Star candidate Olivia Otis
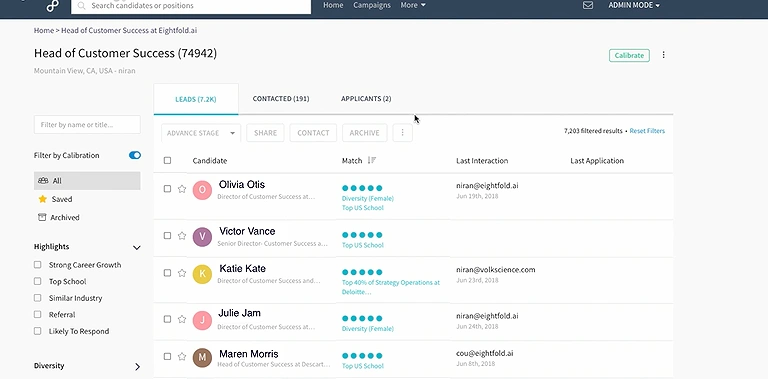This screenshot has height=379, width=768. pyautogui.click(x=182, y=189)
